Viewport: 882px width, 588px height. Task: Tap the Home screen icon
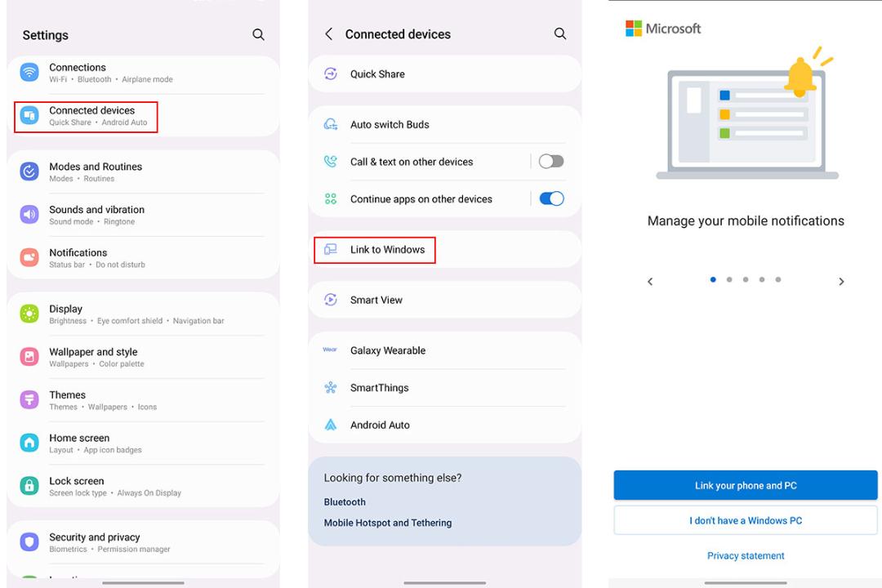point(29,443)
